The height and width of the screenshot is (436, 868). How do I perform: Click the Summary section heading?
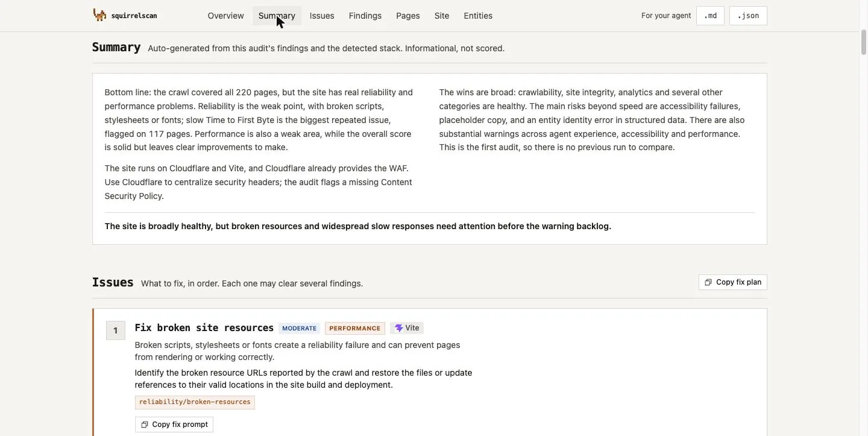[116, 47]
